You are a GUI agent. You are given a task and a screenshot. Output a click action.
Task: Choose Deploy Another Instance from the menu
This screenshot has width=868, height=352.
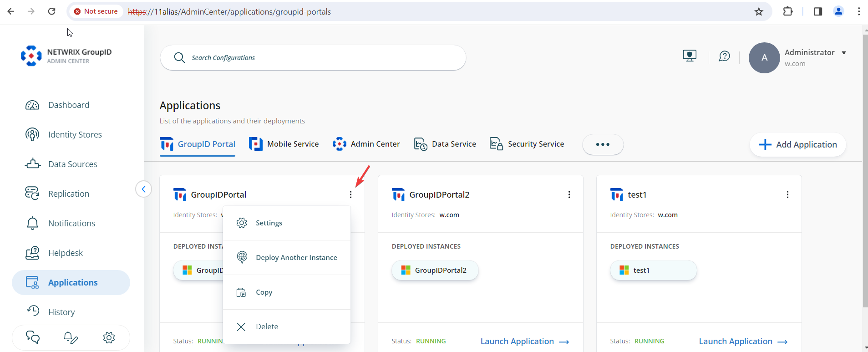pyautogui.click(x=287, y=258)
